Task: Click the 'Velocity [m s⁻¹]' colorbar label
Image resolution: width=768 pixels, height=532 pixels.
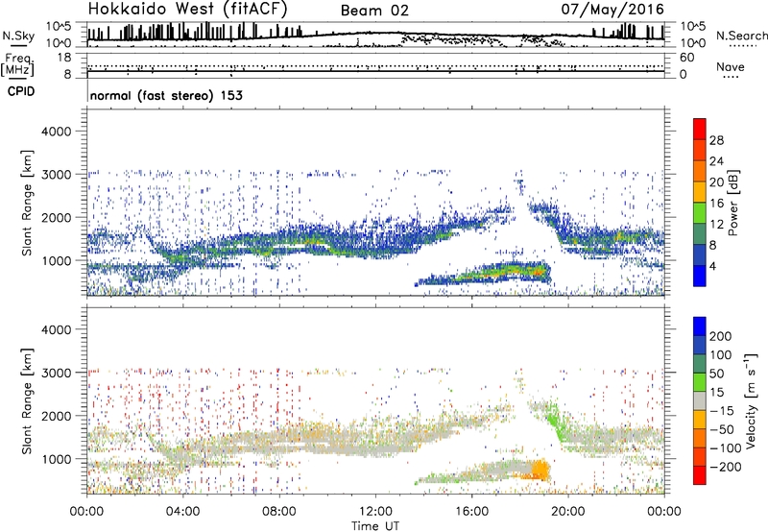Action: 751,400
